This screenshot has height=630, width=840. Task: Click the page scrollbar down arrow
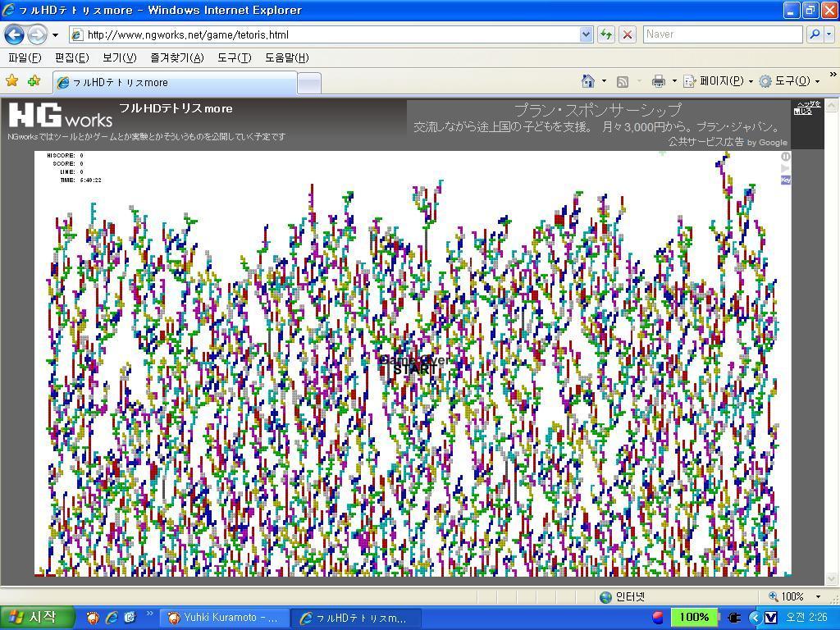tap(832, 578)
